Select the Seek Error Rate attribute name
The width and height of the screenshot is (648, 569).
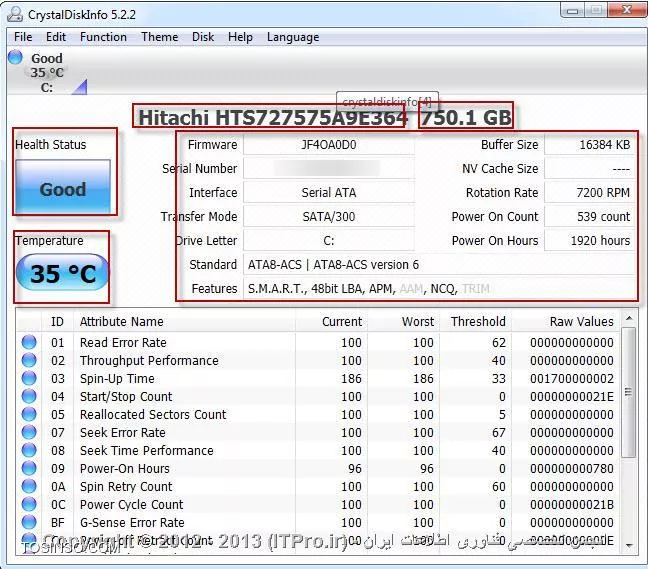pos(123,433)
